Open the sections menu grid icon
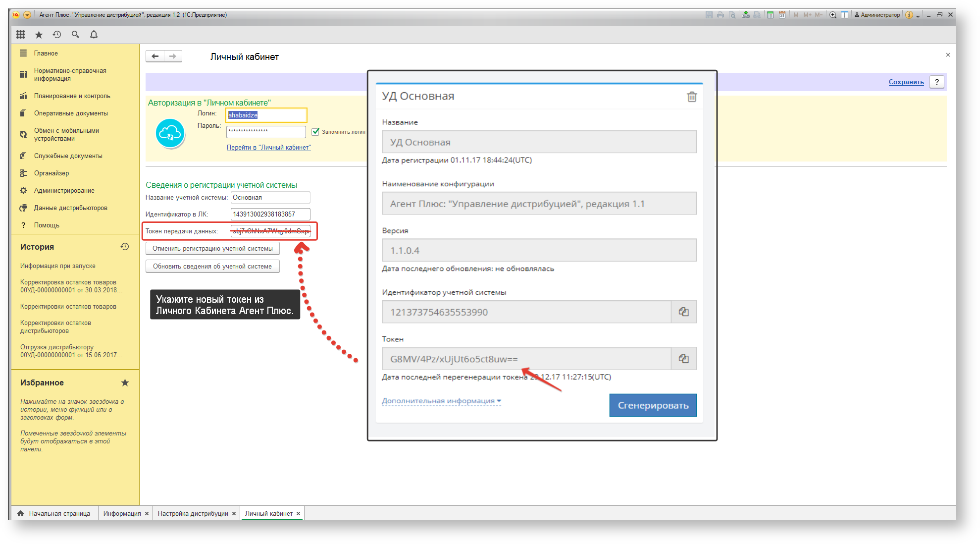The image size is (980, 544). [x=20, y=34]
